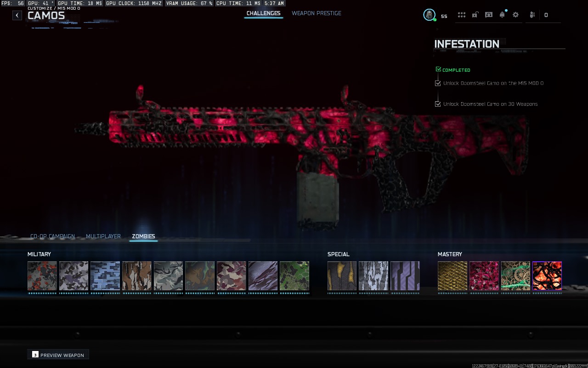Click the party count 0 text
This screenshot has height=368, width=588.
coord(546,15)
